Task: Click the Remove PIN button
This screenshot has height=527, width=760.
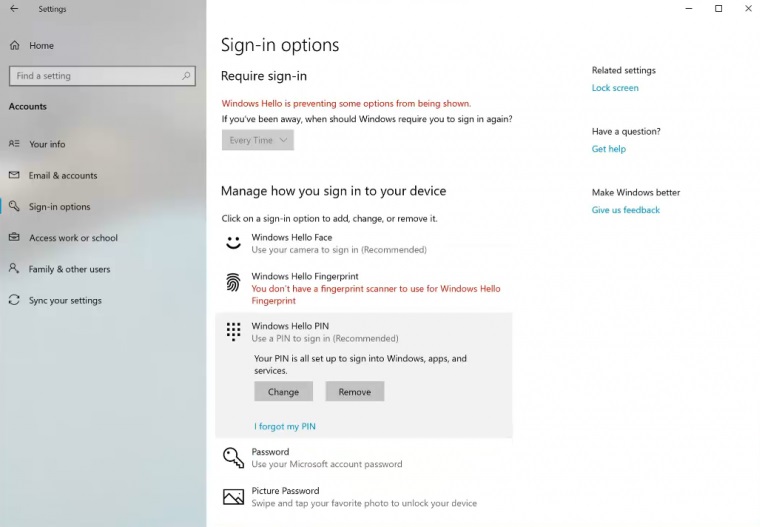Action: (355, 391)
